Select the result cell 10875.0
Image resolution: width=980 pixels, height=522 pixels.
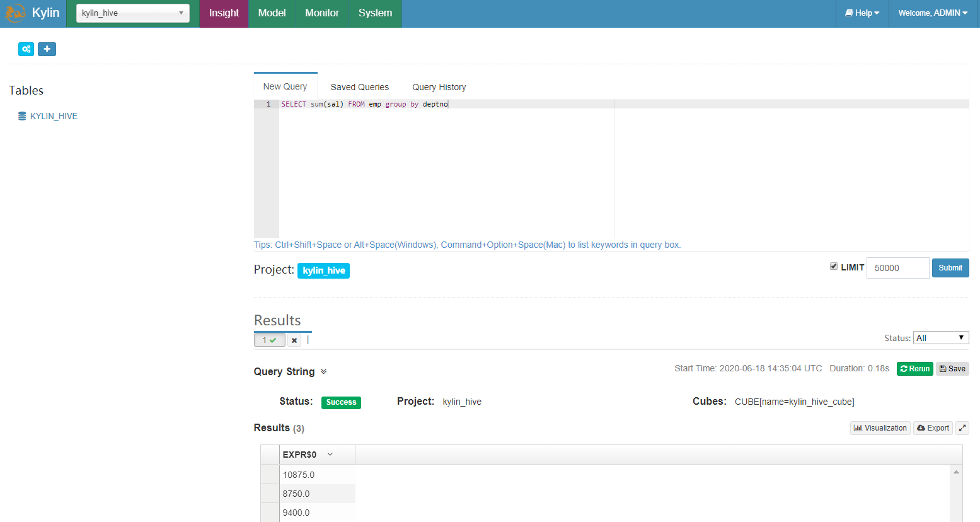(317, 475)
